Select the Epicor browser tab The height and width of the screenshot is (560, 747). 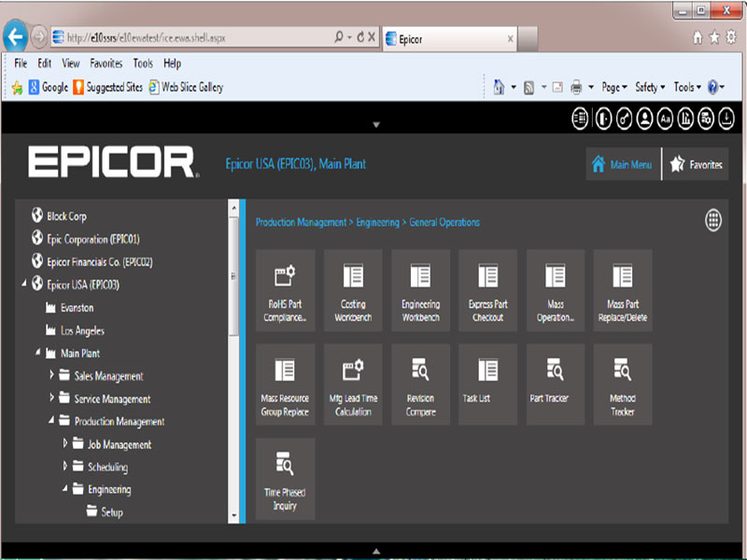(449, 39)
